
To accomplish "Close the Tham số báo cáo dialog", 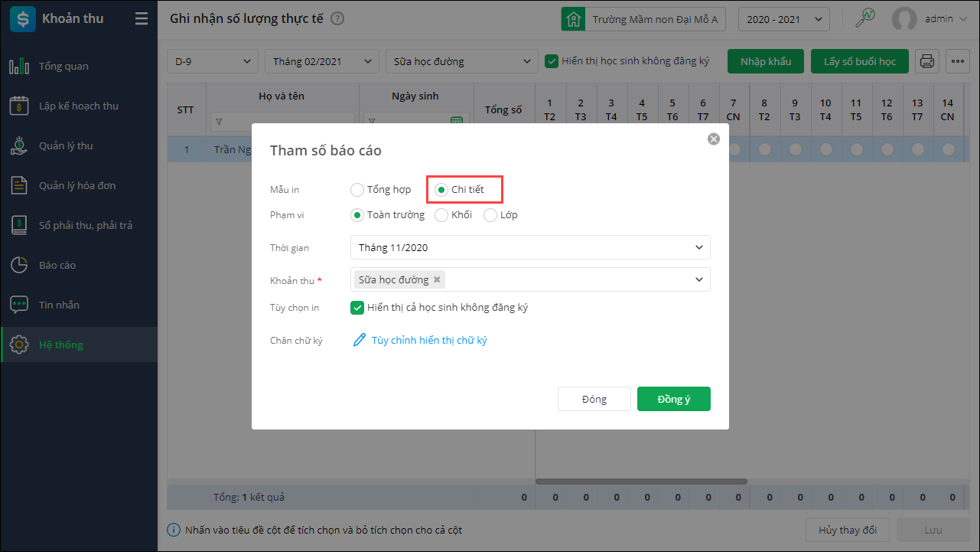I will (714, 139).
